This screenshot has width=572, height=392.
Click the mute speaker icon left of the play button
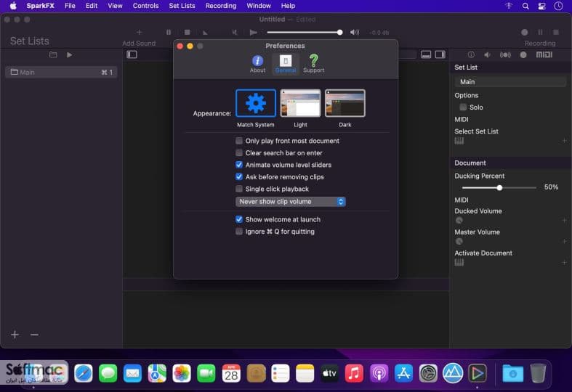pyautogui.click(x=235, y=33)
